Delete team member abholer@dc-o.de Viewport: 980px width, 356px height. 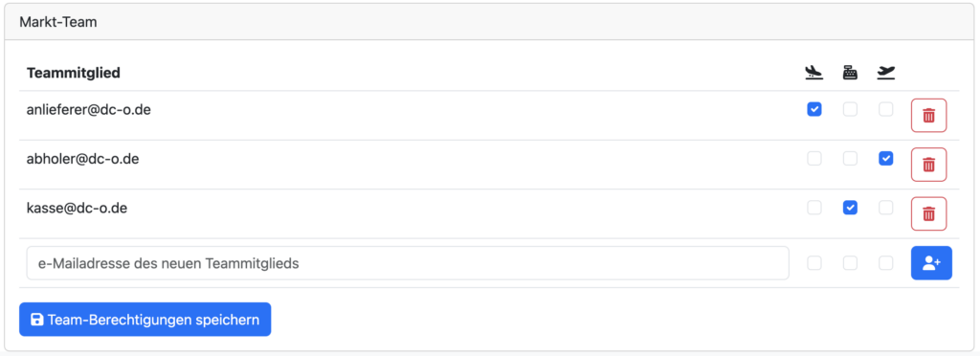point(928,165)
